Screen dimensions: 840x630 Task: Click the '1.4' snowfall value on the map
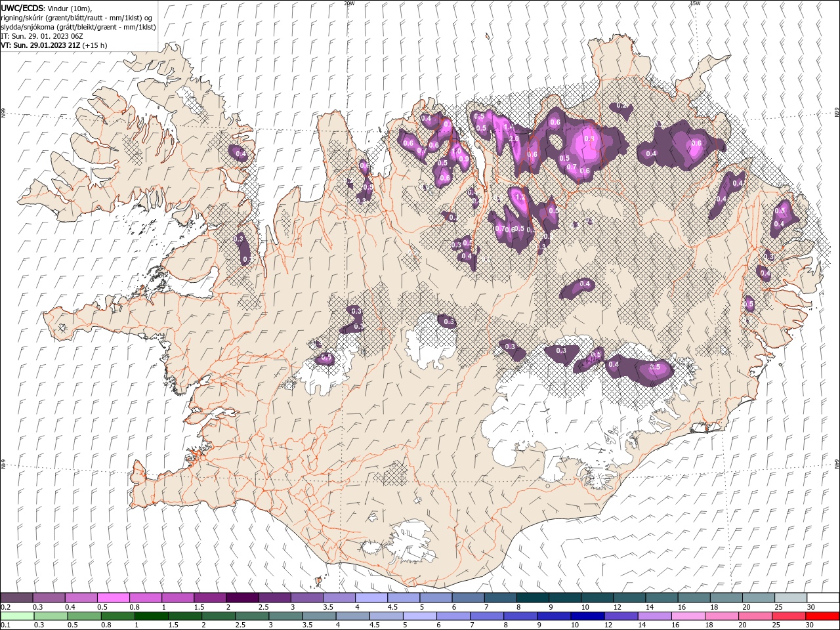(507, 128)
